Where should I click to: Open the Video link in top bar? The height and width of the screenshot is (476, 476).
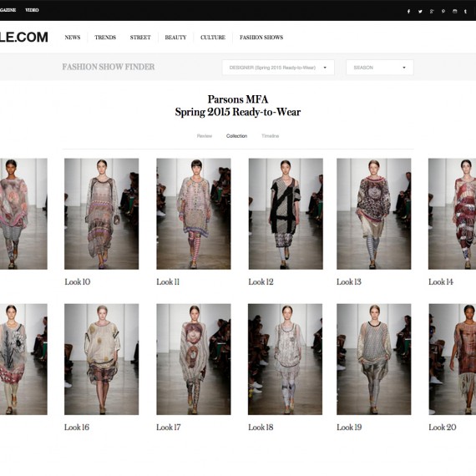coord(32,10)
